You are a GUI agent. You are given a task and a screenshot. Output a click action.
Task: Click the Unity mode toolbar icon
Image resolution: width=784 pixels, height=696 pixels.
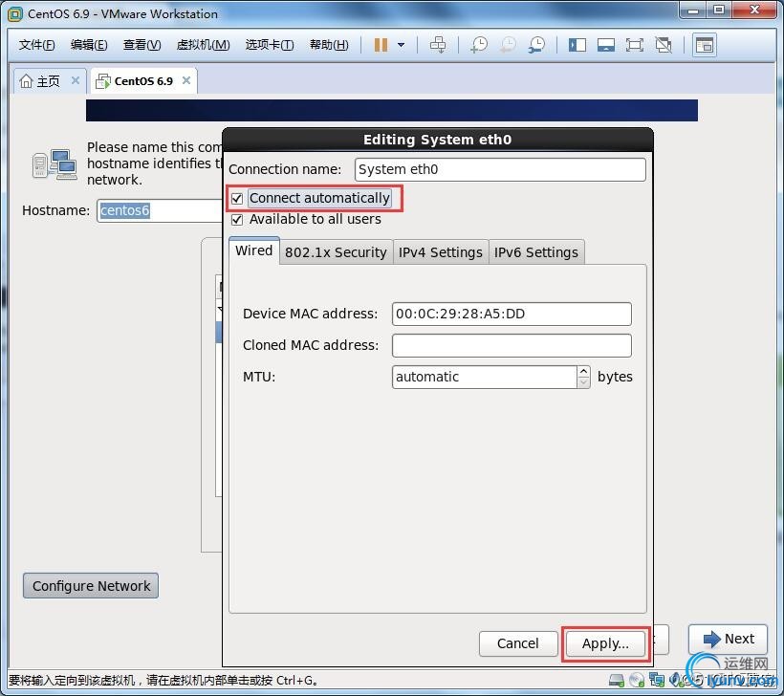pyautogui.click(x=663, y=45)
